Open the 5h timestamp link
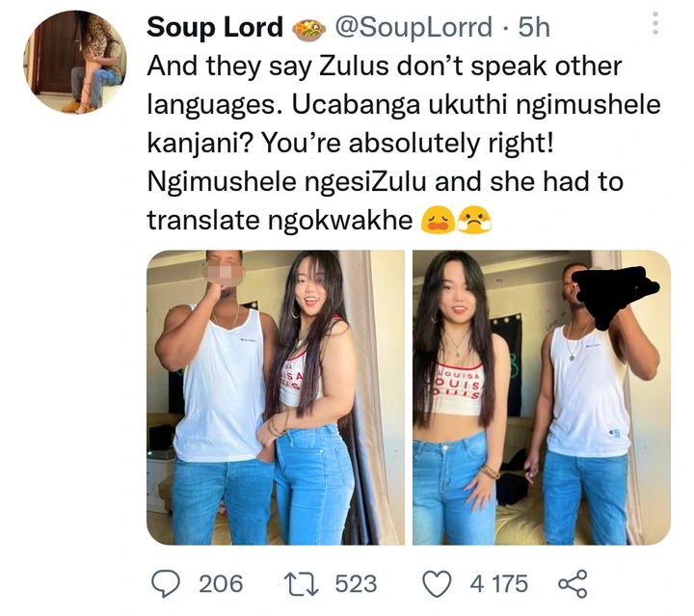The width and height of the screenshot is (694, 616). 534,27
